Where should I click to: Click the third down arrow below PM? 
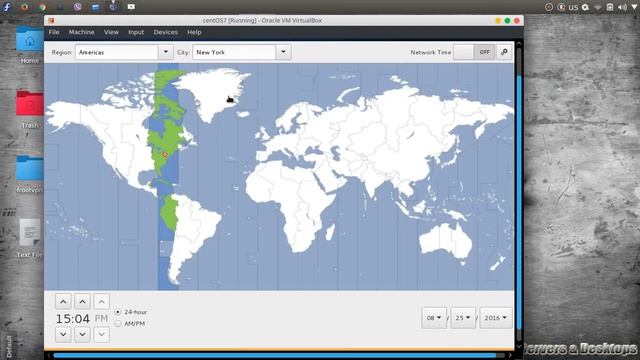[102, 334]
